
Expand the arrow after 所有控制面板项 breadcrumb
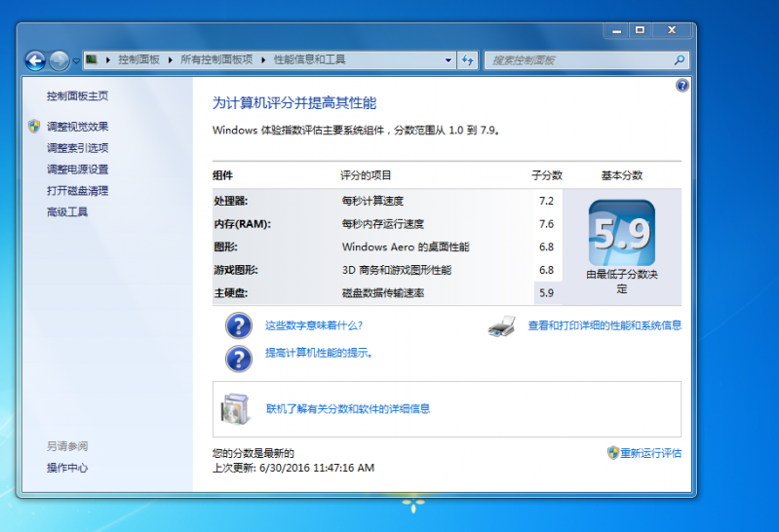[x=263, y=60]
